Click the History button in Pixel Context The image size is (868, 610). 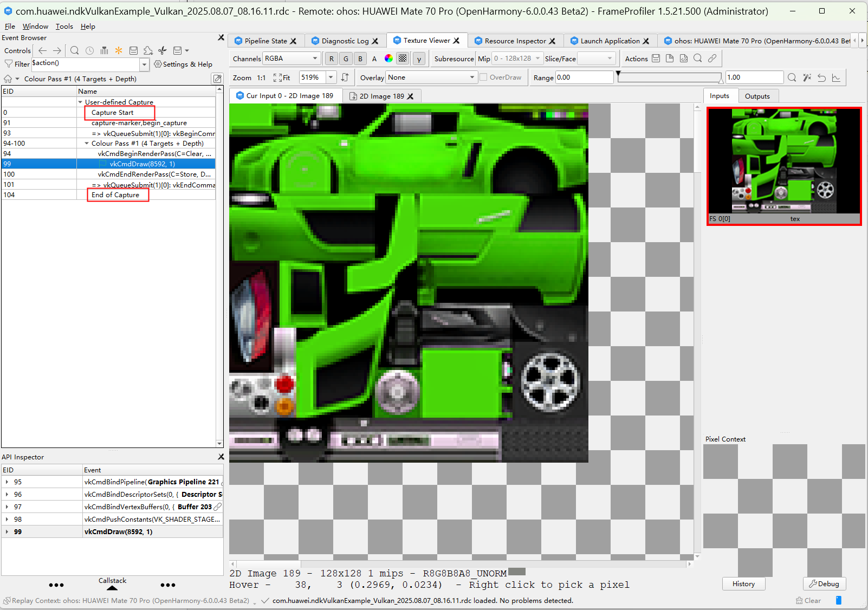[743, 584]
